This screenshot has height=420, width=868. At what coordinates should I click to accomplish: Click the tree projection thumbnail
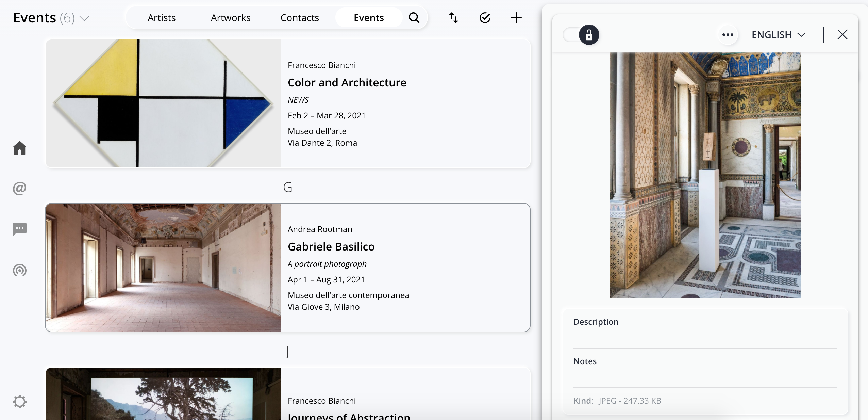[x=163, y=394]
